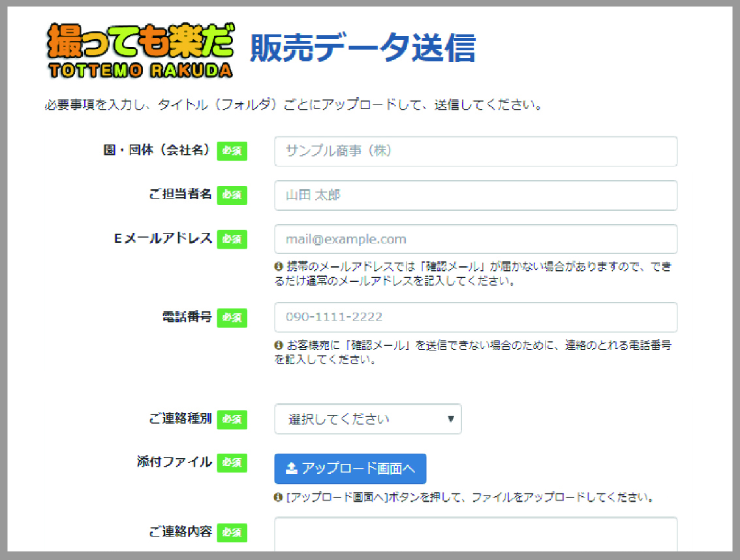
Task: Click the TOTTEMO RAKUDA logo
Action: 140,51
